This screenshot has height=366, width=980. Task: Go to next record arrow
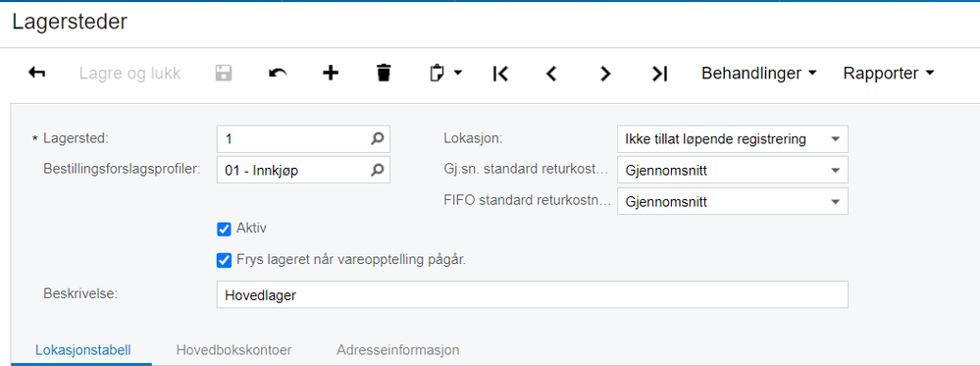click(604, 74)
